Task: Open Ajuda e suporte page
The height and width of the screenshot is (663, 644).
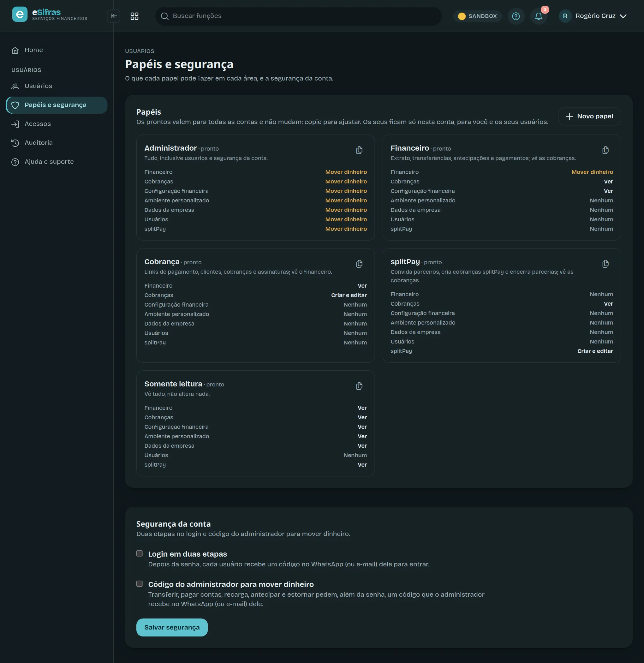Action: click(57, 162)
